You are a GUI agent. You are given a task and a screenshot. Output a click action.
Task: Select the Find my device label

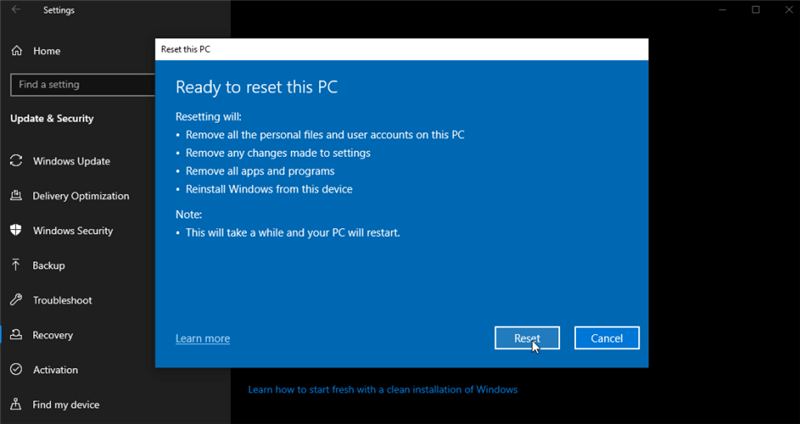66,405
